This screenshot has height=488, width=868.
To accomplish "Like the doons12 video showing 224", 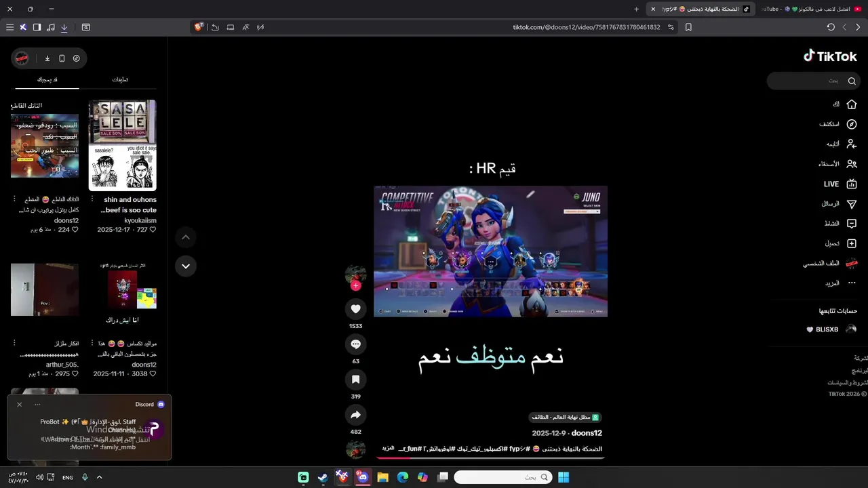I will pyautogui.click(x=75, y=230).
